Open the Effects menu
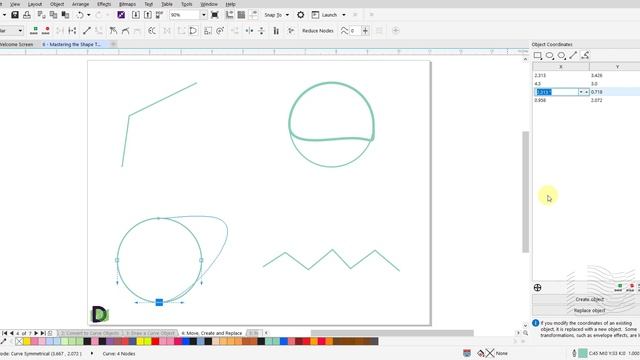The height and width of the screenshot is (360, 640). [104, 4]
